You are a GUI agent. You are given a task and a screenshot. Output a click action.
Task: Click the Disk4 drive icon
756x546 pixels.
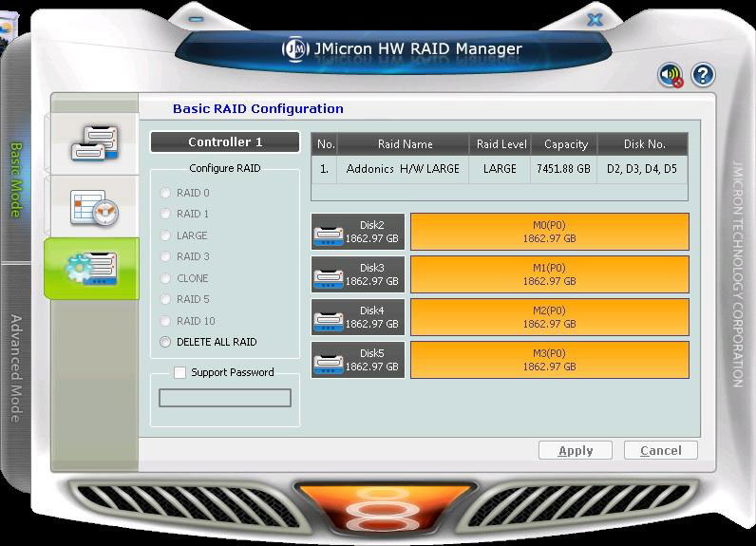tap(328, 322)
